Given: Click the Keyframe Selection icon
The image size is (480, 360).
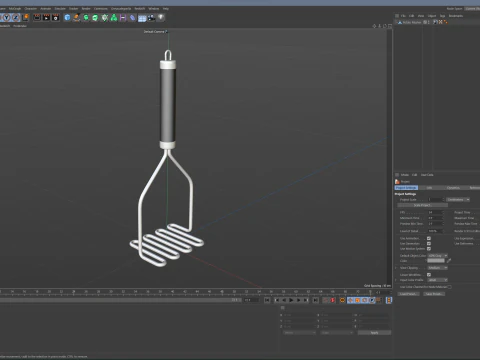Looking at the screenshot, I should pos(342,300).
